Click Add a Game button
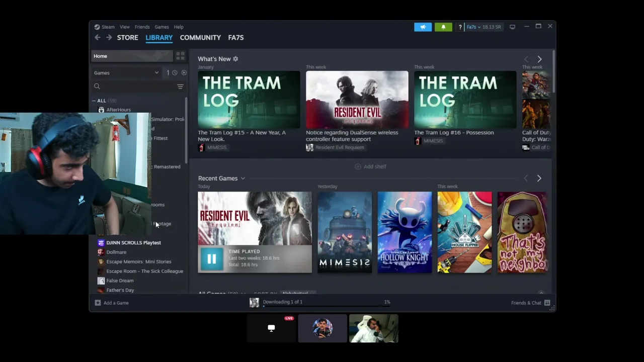 pos(112,303)
